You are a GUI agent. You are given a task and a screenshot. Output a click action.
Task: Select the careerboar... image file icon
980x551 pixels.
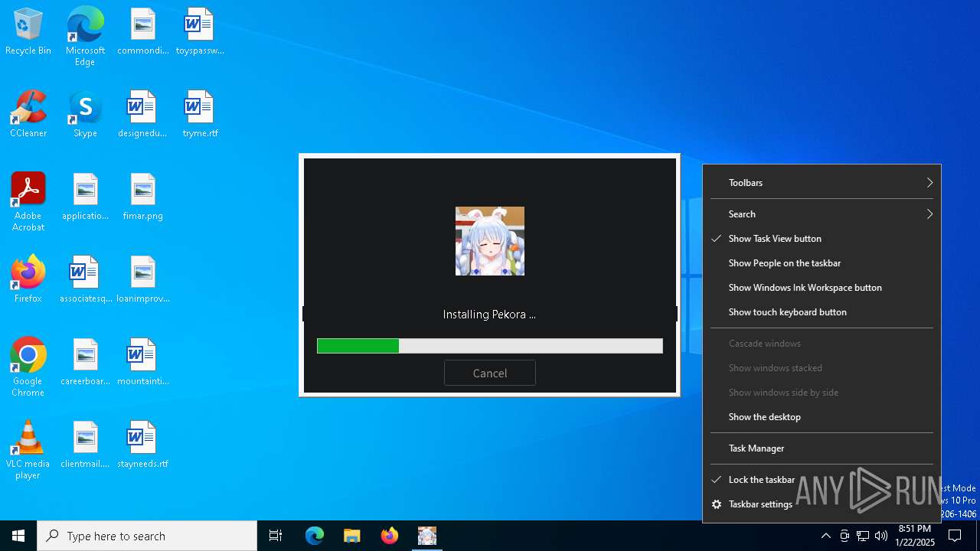[85, 363]
